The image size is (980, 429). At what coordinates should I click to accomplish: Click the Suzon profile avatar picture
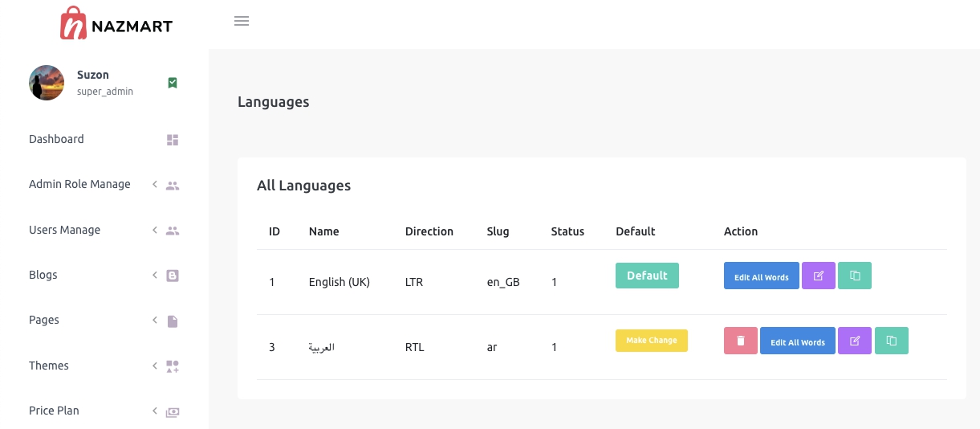tap(47, 83)
